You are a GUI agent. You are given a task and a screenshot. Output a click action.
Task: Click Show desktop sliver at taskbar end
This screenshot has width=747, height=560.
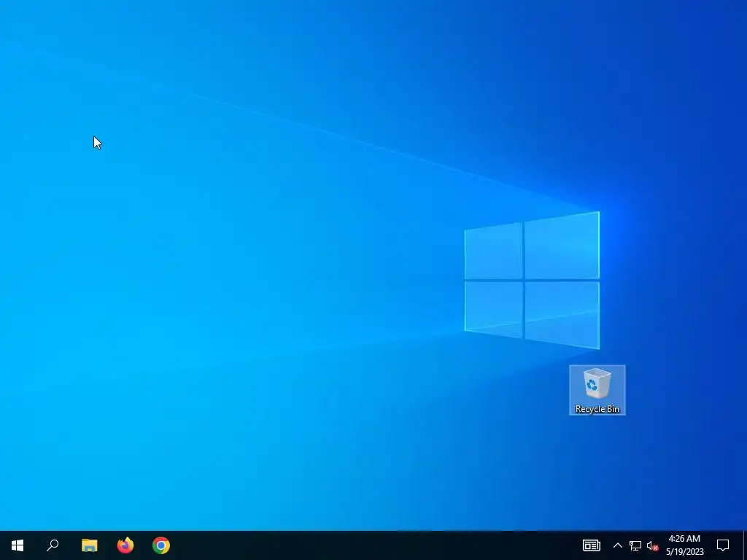click(745, 545)
